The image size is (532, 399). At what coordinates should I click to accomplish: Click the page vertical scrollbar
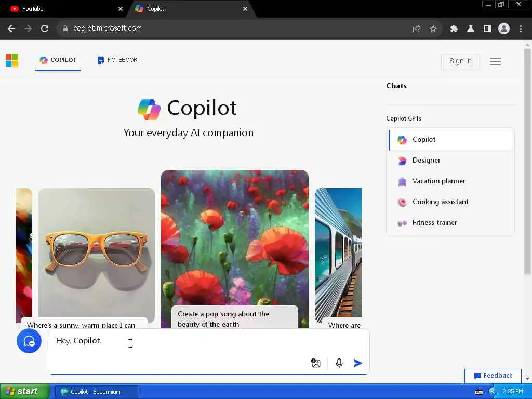pos(527,161)
